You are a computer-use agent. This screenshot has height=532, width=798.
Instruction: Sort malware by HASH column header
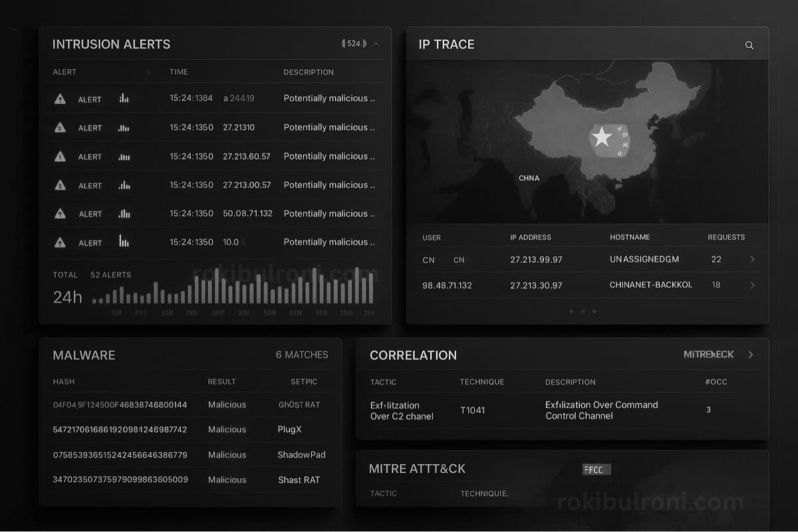(x=64, y=382)
